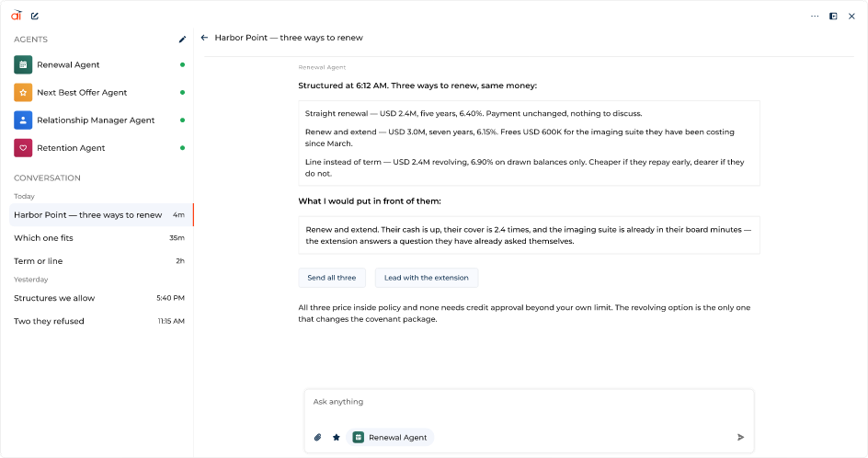Image resolution: width=868 pixels, height=458 pixels.
Task: Select the Retention Agent heart icon
Action: tap(23, 148)
